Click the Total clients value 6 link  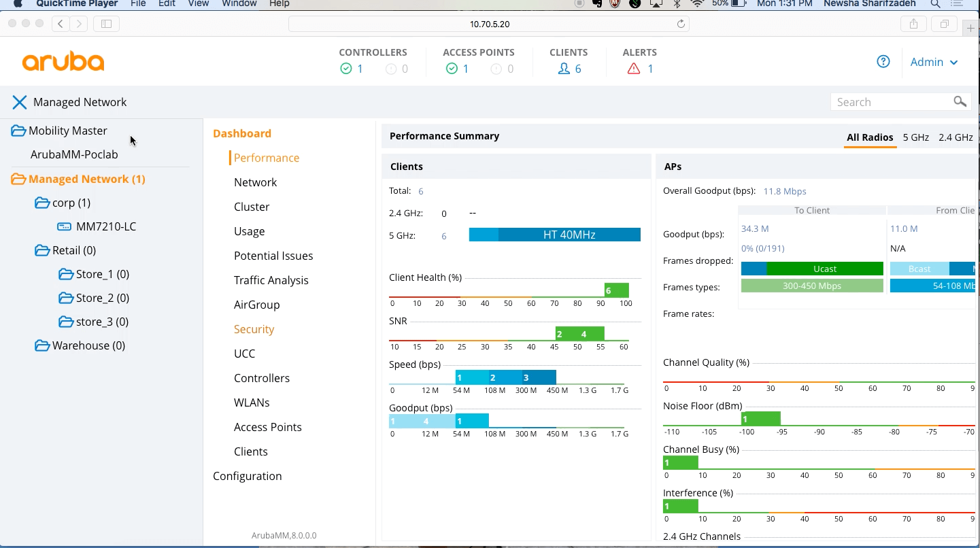click(x=421, y=191)
